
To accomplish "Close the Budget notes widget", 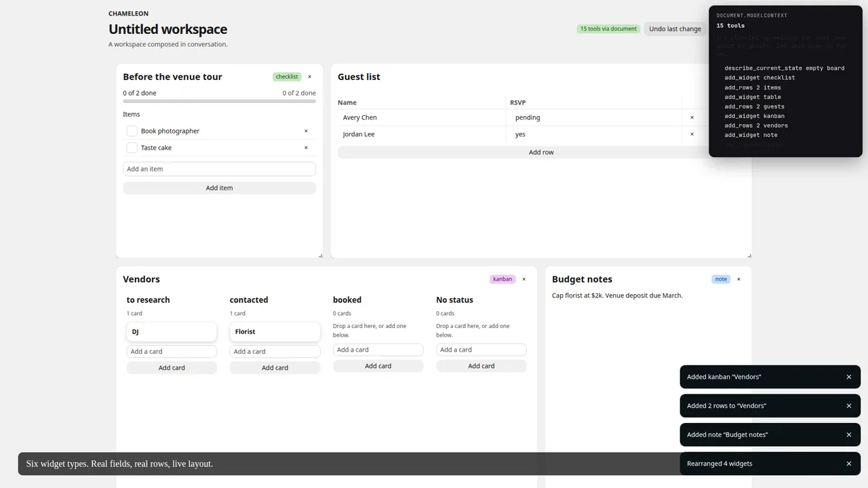I will click(738, 279).
